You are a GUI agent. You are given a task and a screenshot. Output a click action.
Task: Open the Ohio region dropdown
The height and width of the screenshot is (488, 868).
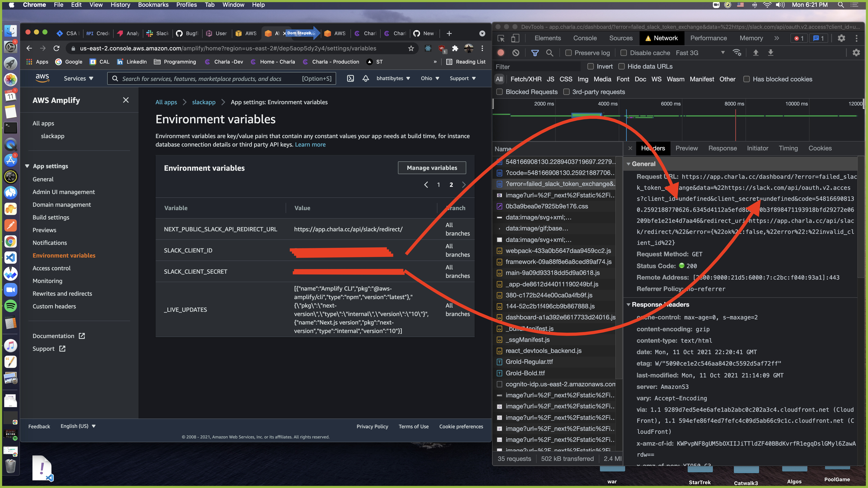coord(430,78)
